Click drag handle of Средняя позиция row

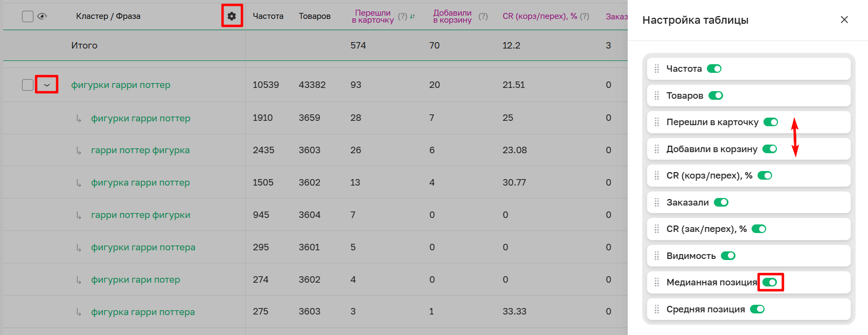coord(657,309)
